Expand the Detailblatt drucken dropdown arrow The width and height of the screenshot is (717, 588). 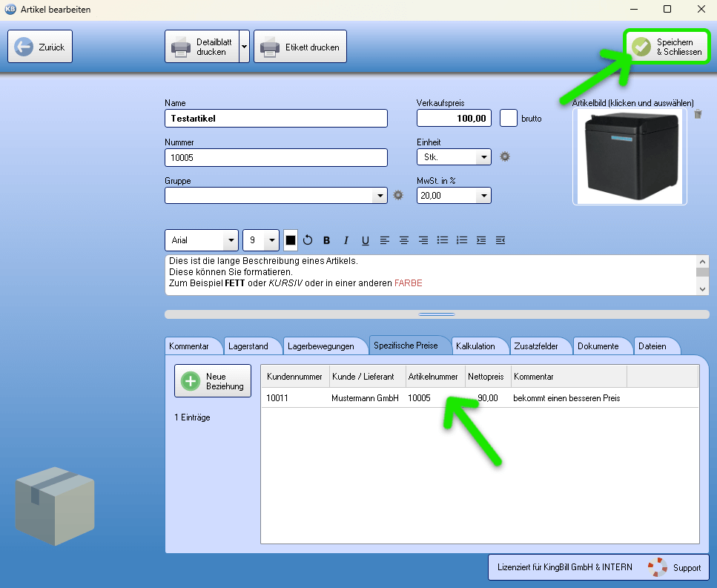[244, 47]
